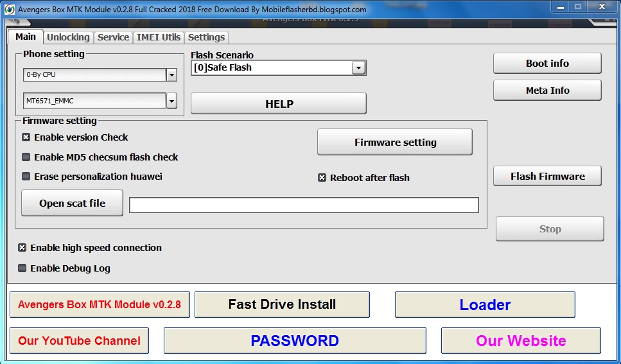Click Avengers Box MTK Module v0.2.8 button
Screen dimensions: 621x364
pos(100,304)
